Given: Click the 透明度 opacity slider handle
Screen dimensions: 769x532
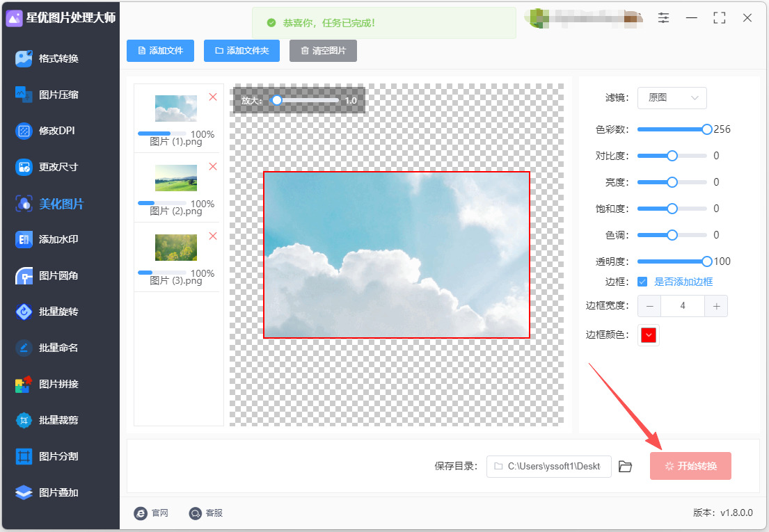Looking at the screenshot, I should pos(707,261).
